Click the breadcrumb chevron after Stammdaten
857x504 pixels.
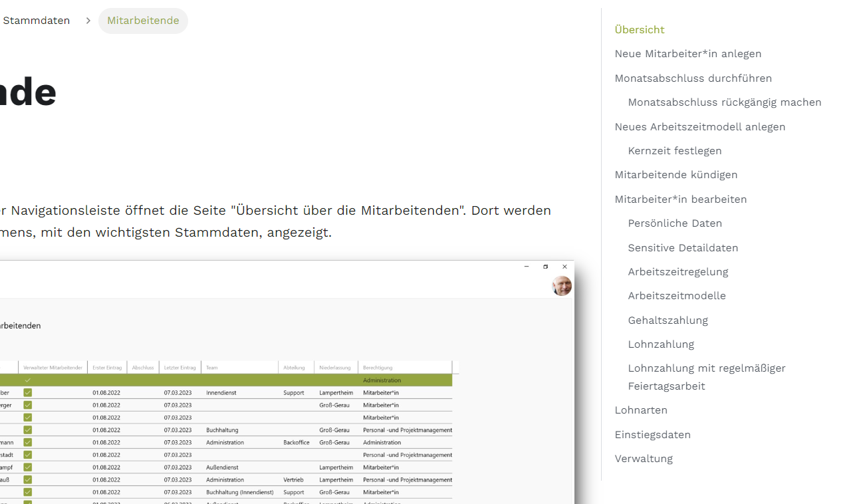[x=88, y=21]
